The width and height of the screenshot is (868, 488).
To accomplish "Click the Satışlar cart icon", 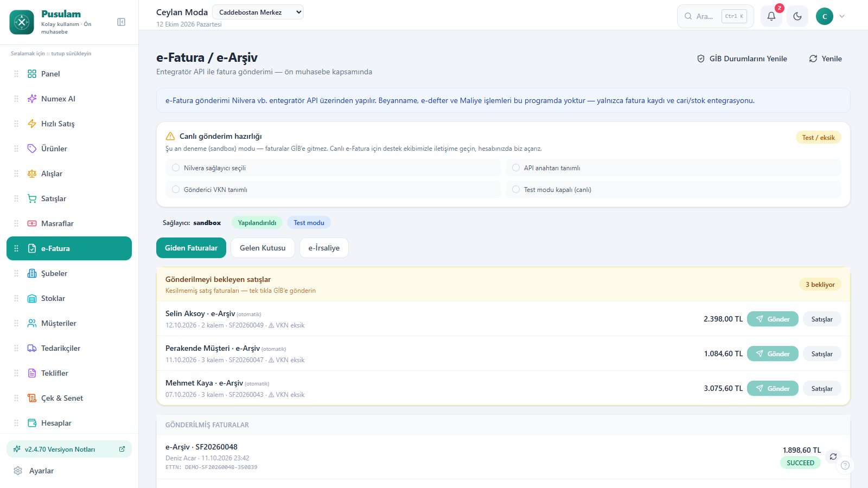I will click(32, 198).
